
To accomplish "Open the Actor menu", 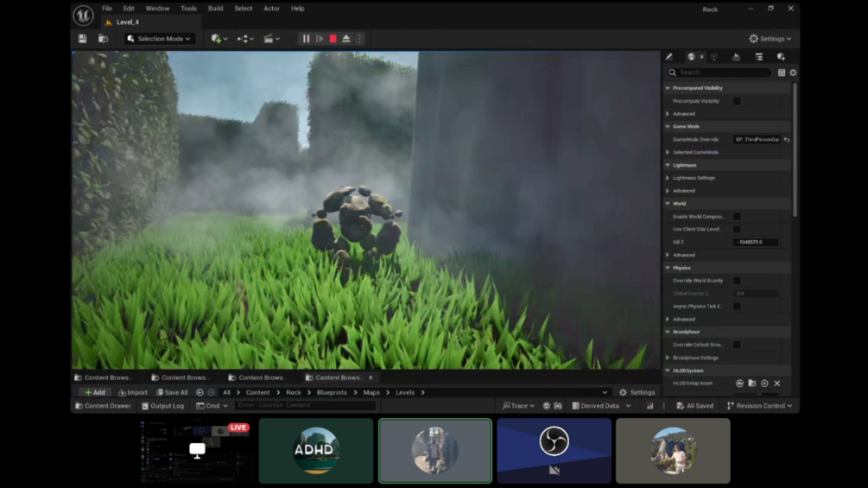I will coord(271,9).
